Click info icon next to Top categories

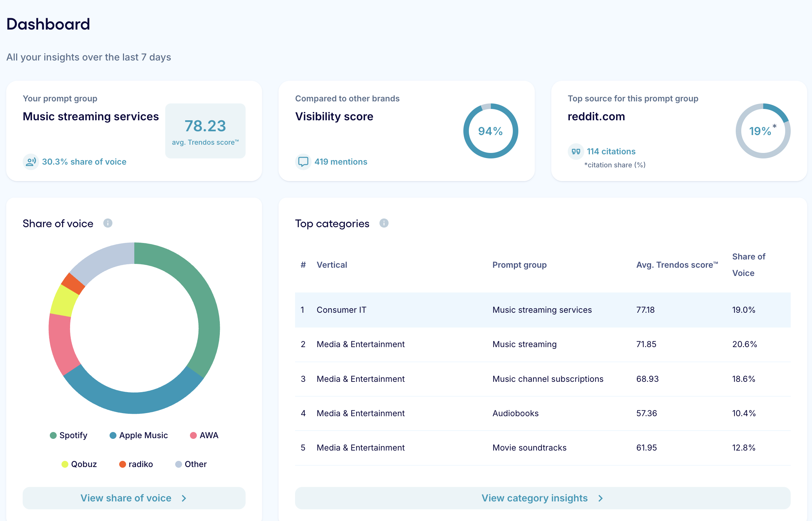coord(384,223)
